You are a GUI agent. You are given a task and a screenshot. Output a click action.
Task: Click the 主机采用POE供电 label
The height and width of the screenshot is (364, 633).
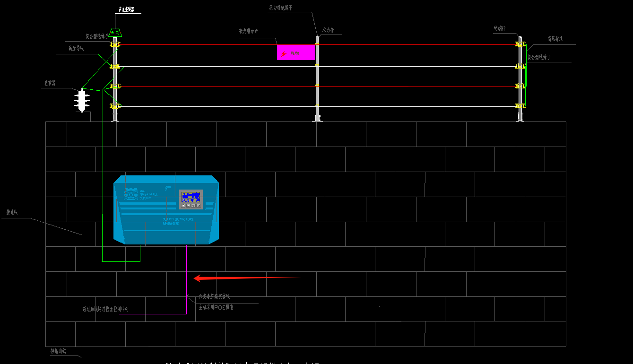[x=216, y=307]
